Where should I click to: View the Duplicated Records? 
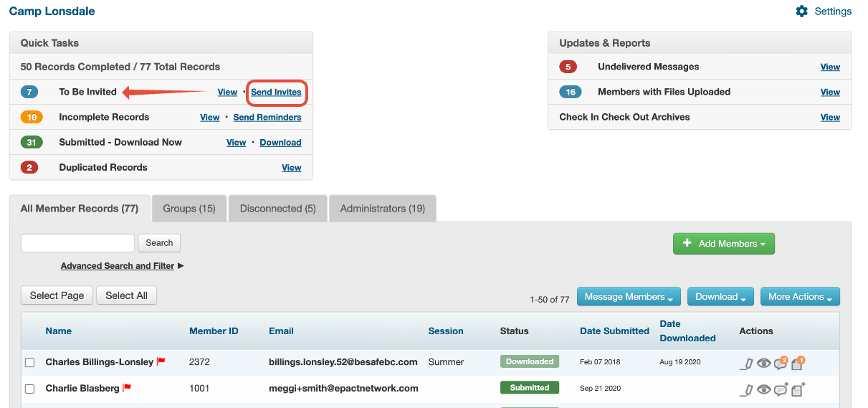(x=292, y=167)
